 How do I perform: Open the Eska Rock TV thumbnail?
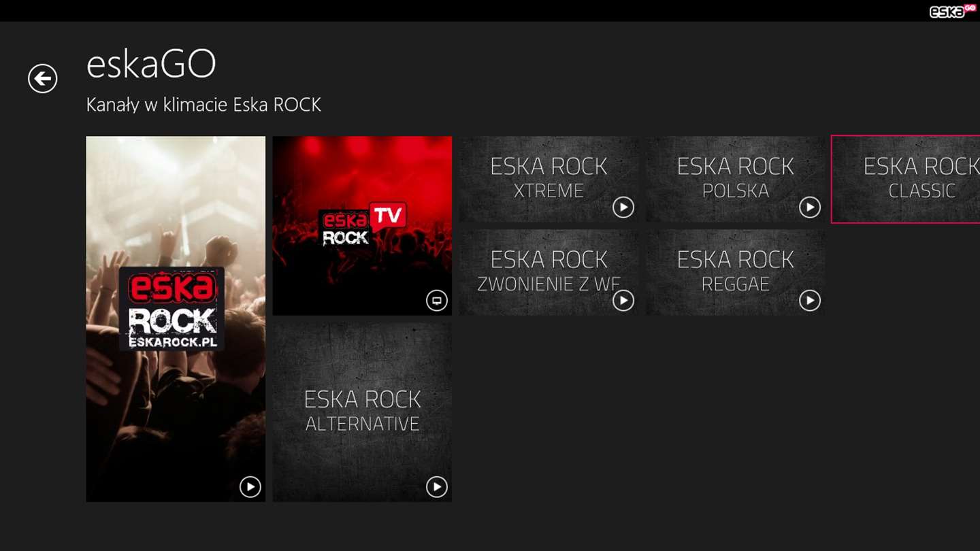(x=362, y=226)
